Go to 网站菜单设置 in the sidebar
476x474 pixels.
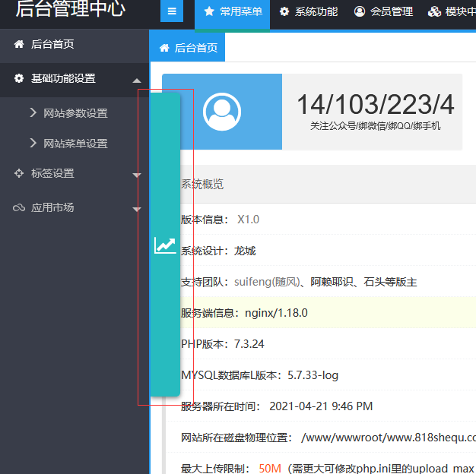pos(75,144)
